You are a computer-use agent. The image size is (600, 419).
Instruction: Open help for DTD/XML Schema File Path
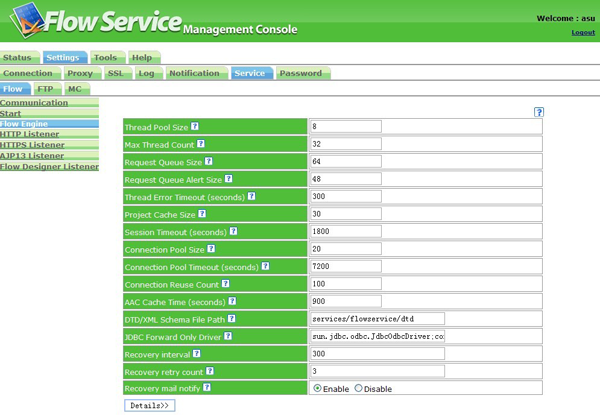coord(232,318)
